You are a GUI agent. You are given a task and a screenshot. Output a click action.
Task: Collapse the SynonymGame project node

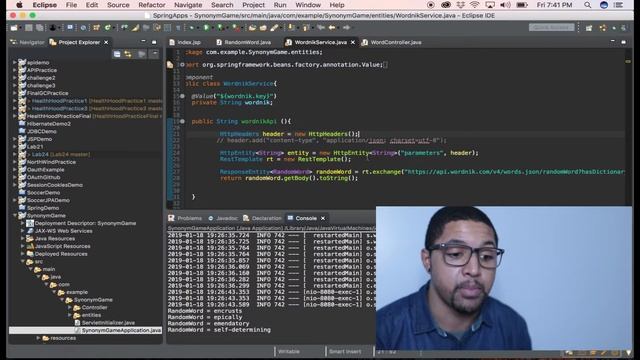(15, 216)
